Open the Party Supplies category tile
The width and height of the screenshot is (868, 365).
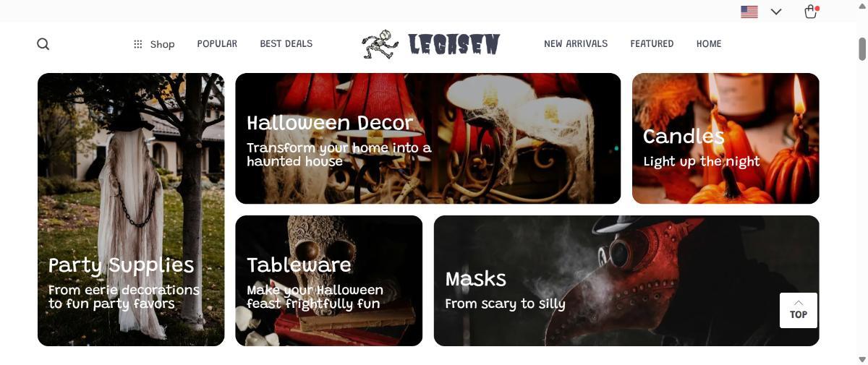click(131, 210)
